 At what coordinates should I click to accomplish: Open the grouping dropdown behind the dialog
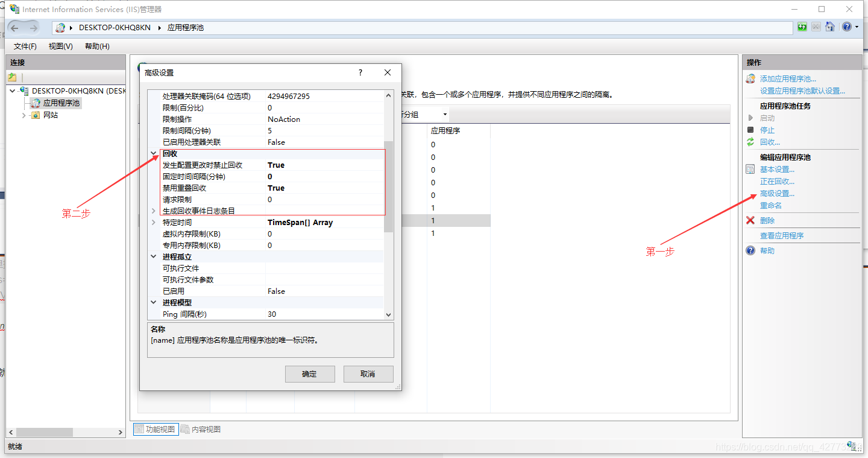(x=445, y=115)
